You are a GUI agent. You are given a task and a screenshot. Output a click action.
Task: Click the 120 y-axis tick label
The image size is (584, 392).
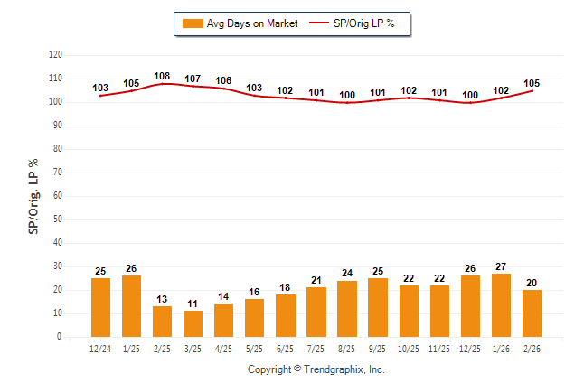[x=54, y=55]
